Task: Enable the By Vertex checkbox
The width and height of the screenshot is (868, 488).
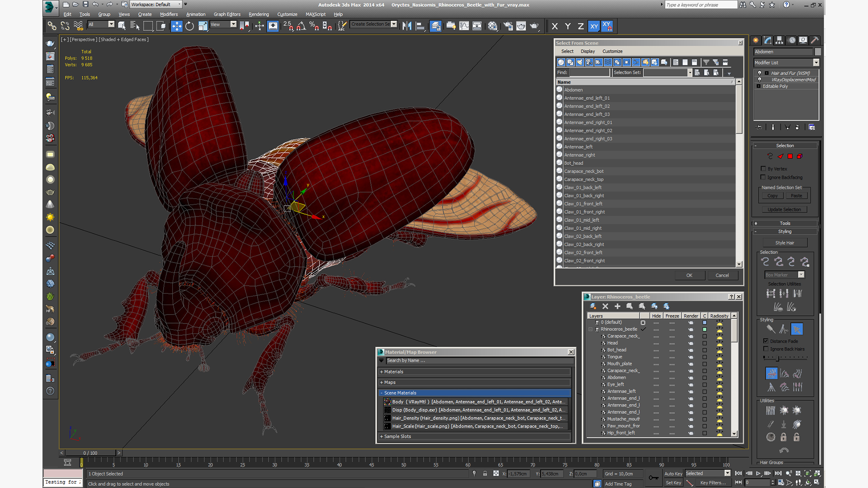Action: [x=764, y=169]
